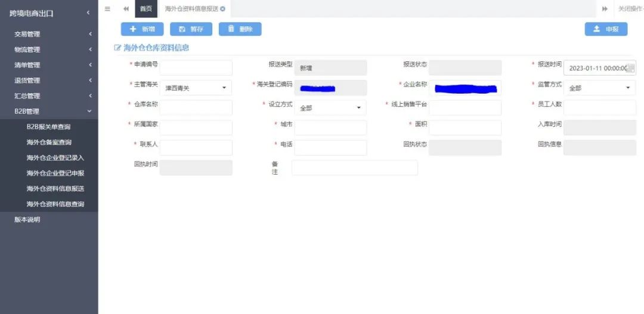
Task: Open the calendar icon in 报送时间 field
Action: tap(631, 68)
